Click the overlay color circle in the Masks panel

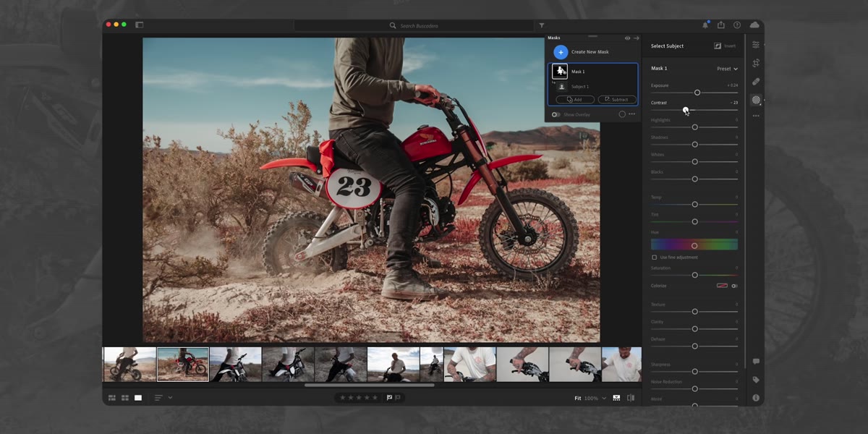pos(622,114)
